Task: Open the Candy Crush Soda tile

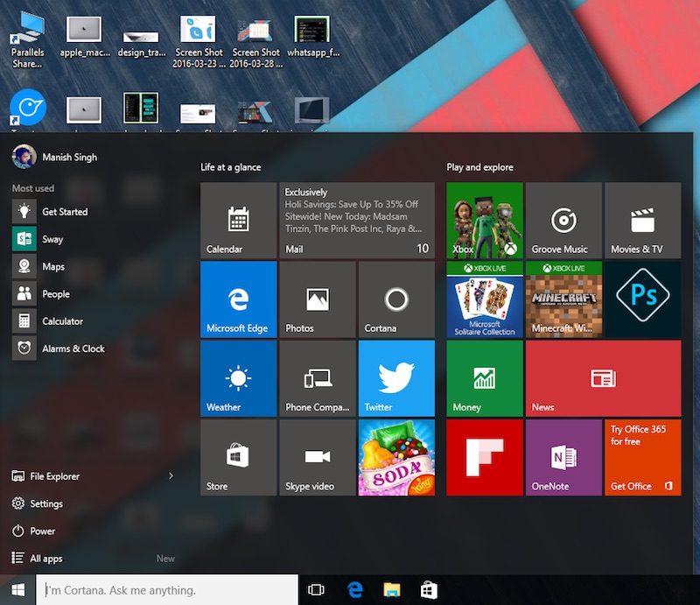Action: (x=395, y=457)
